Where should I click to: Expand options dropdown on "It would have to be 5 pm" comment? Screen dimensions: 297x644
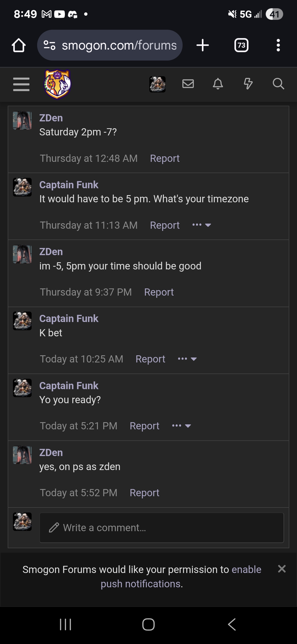[x=202, y=225]
